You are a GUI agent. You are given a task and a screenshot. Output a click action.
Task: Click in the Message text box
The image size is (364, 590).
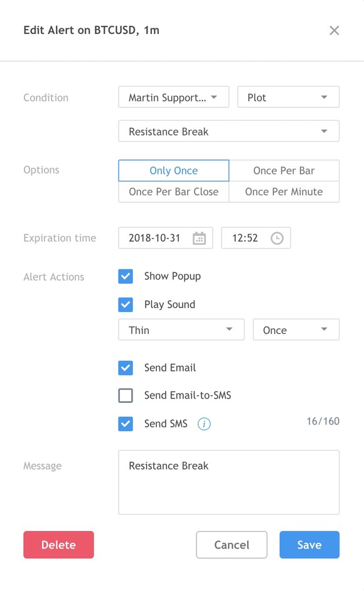click(229, 482)
